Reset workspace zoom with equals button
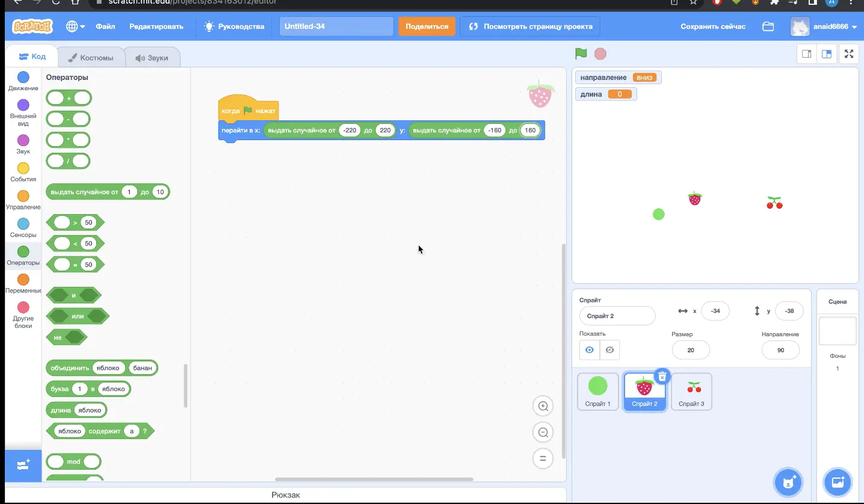The width and height of the screenshot is (864, 504). [x=543, y=458]
